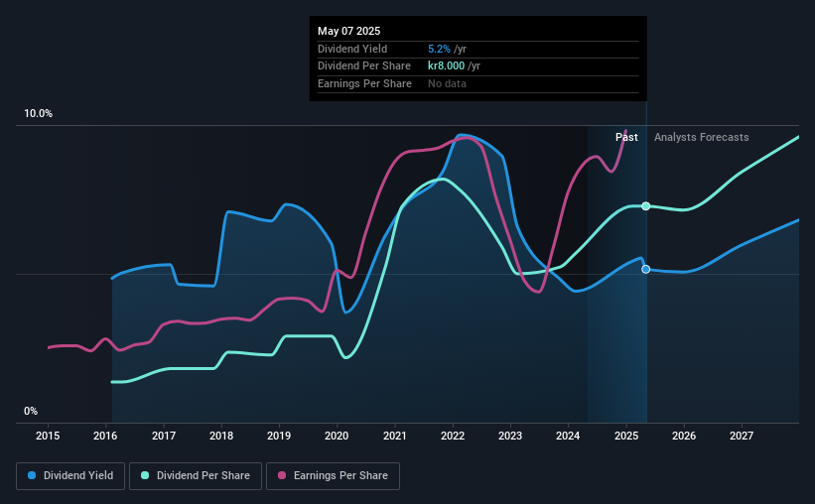This screenshot has height=504, width=815.
Task: Click the 2026 x-axis label
Action: point(684,436)
